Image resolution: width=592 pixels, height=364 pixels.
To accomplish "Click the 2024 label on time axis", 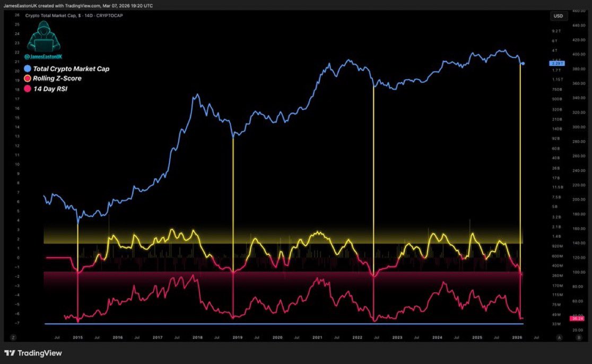I will [x=437, y=337].
